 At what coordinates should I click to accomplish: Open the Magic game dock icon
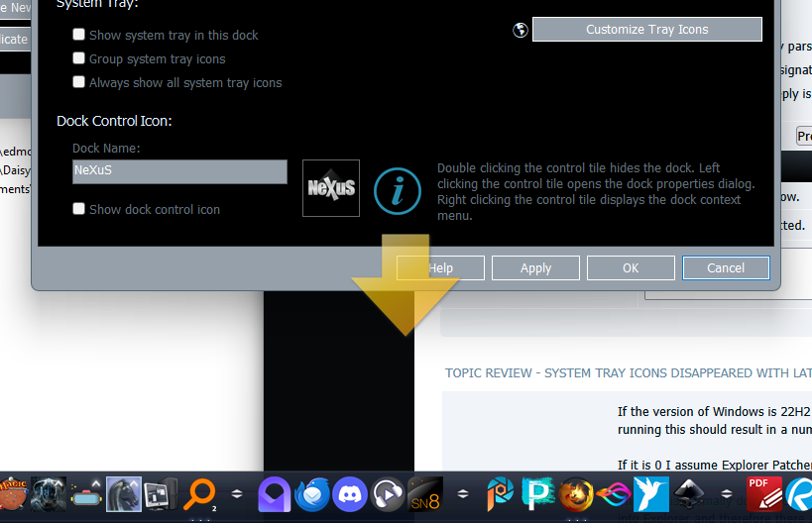[14, 494]
